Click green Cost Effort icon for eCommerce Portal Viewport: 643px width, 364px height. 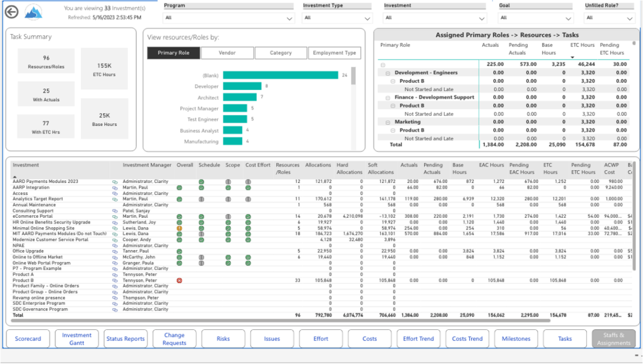point(248,216)
